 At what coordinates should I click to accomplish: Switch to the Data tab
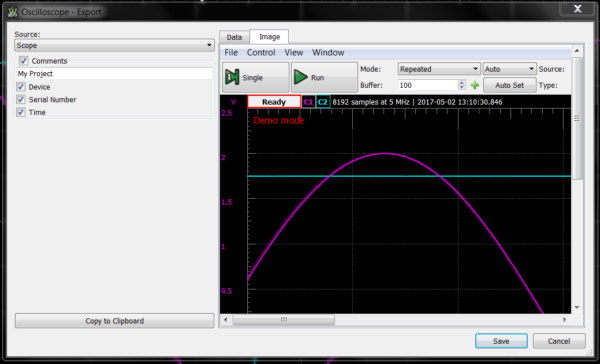[x=234, y=37]
